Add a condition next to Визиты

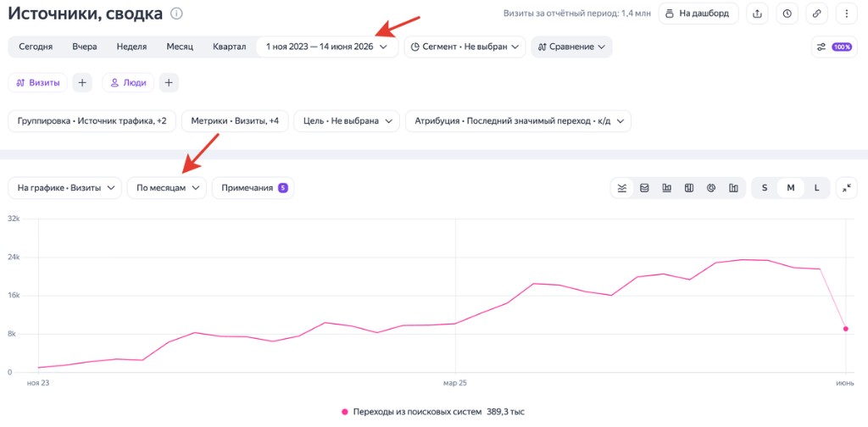click(82, 83)
